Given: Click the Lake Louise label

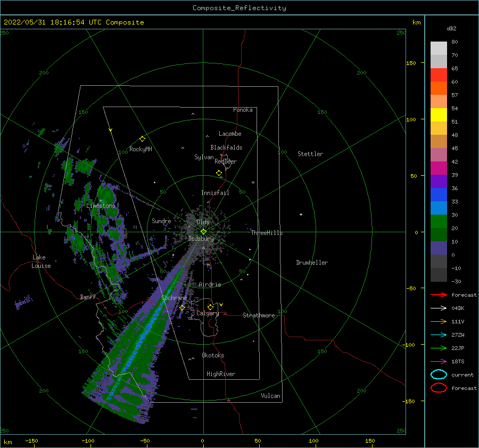Looking at the screenshot, I should tap(42, 262).
